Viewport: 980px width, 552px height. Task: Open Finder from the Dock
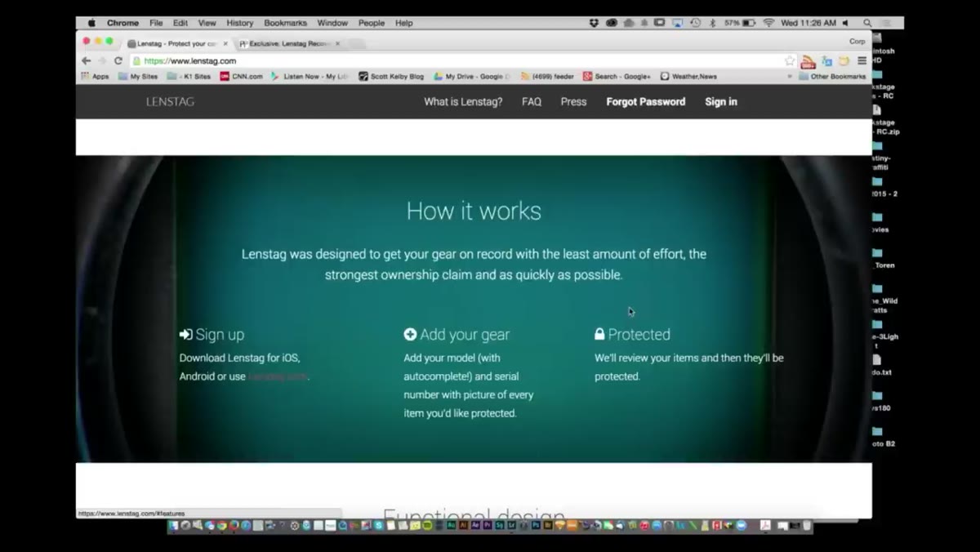point(173,526)
